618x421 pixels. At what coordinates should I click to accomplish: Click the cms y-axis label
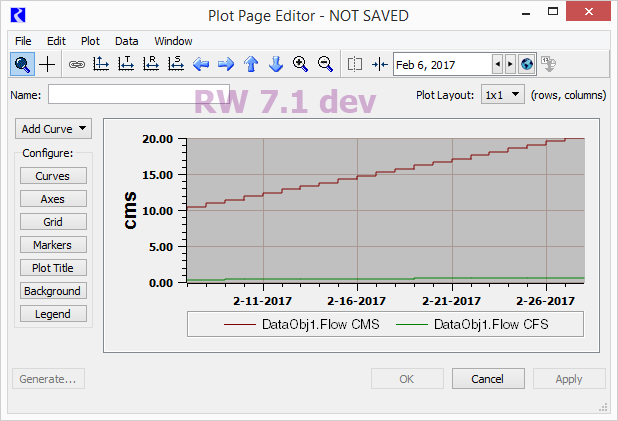click(130, 210)
